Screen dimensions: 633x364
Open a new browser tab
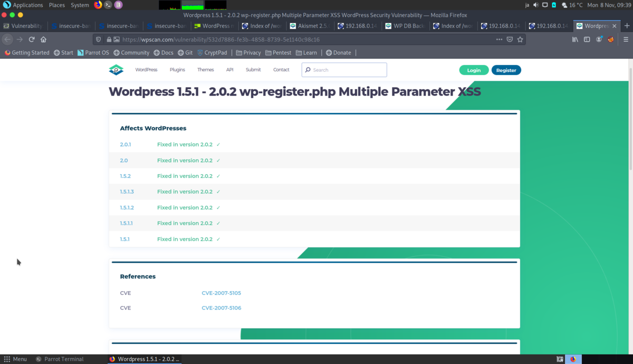coord(627,26)
